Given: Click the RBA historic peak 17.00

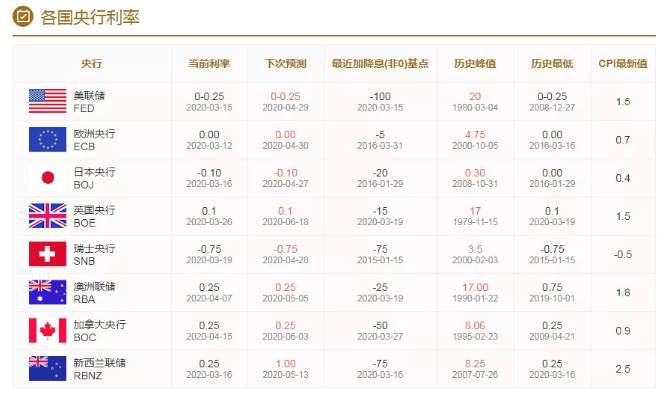Looking at the screenshot, I should 475,287.
